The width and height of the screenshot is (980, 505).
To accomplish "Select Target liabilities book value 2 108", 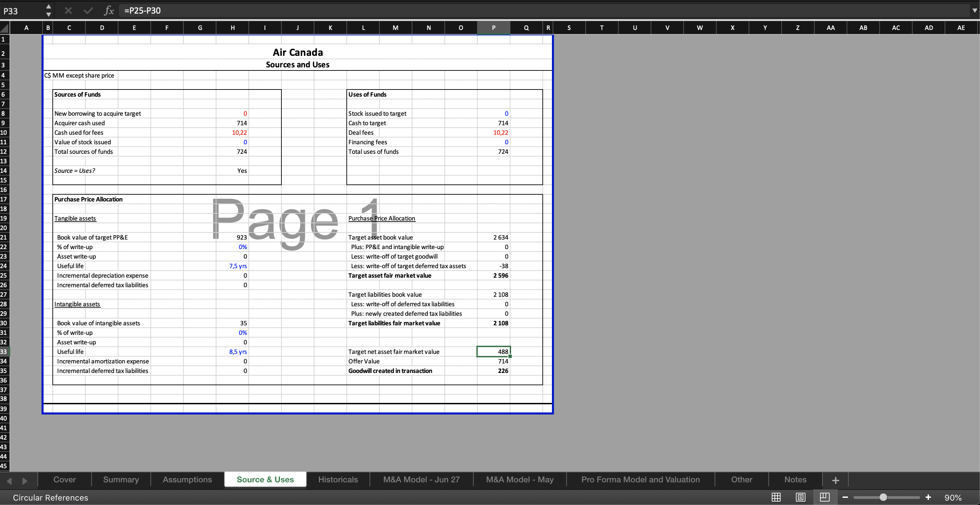I will [x=493, y=295].
